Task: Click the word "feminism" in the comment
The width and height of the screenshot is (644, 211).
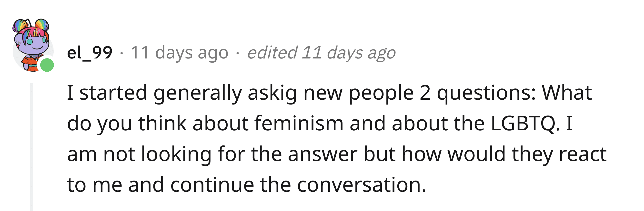Action: click(299, 123)
